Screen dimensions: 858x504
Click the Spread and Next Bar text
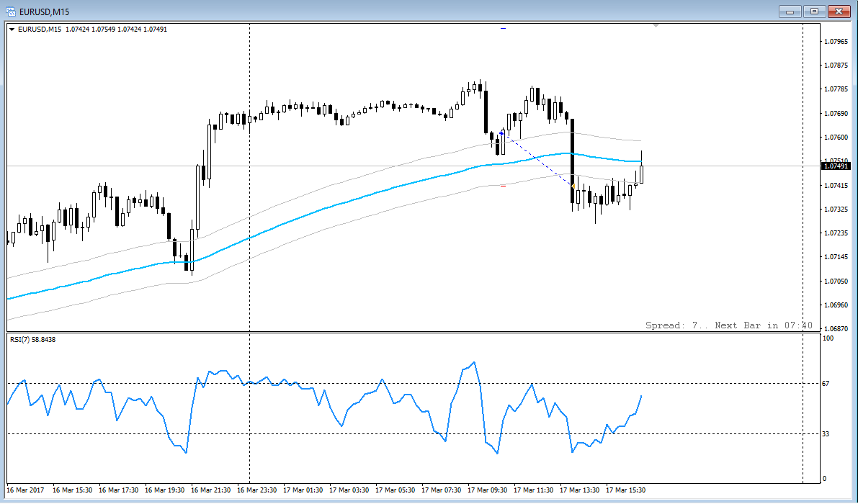[x=729, y=325]
